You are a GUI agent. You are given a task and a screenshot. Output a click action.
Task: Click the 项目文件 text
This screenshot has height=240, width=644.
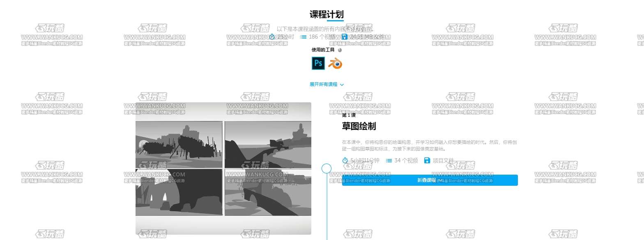444,160
